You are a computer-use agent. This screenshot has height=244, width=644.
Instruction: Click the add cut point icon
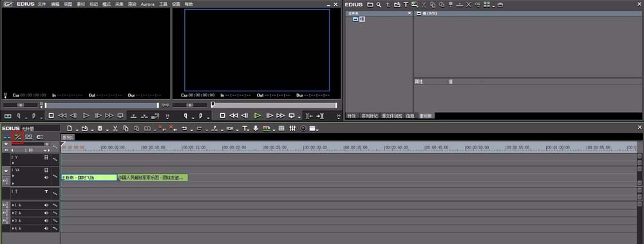point(214,129)
